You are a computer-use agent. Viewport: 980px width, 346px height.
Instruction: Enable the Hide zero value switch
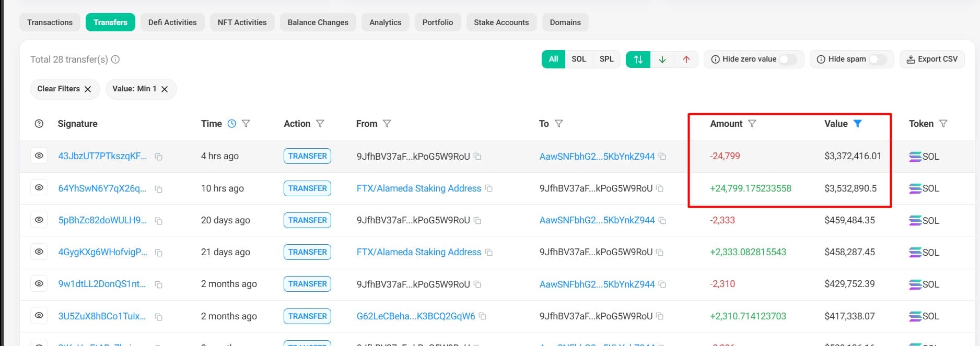[788, 59]
